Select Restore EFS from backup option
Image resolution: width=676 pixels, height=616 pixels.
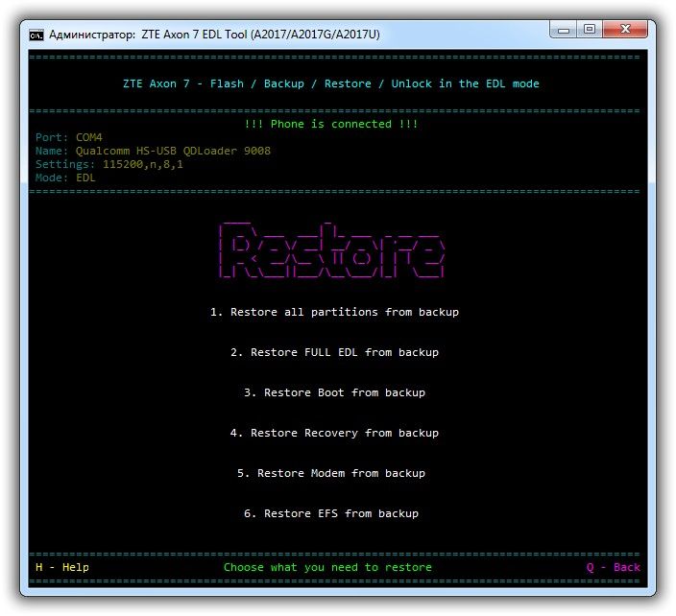(x=331, y=513)
